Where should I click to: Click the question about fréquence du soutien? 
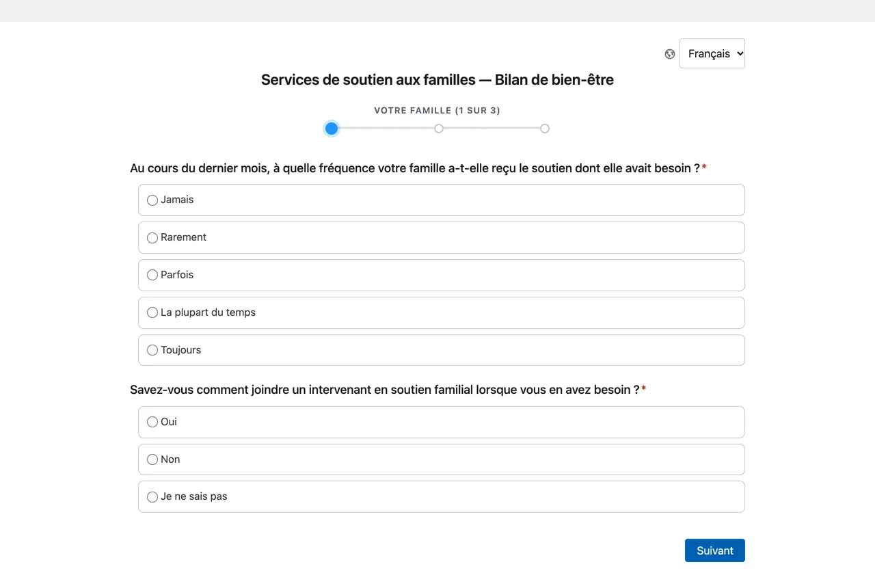pos(418,168)
